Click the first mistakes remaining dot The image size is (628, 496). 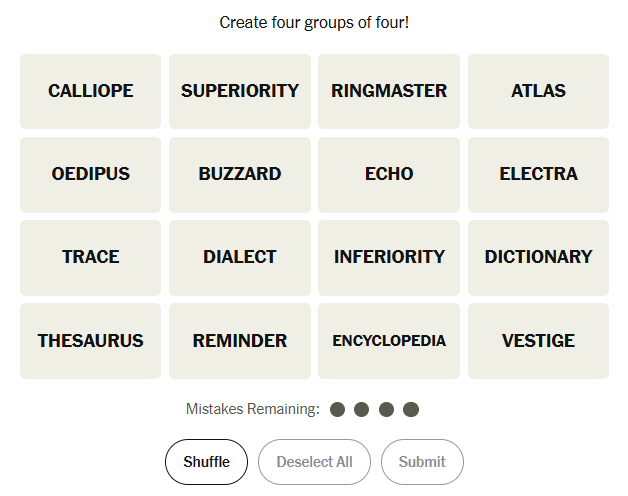337,409
